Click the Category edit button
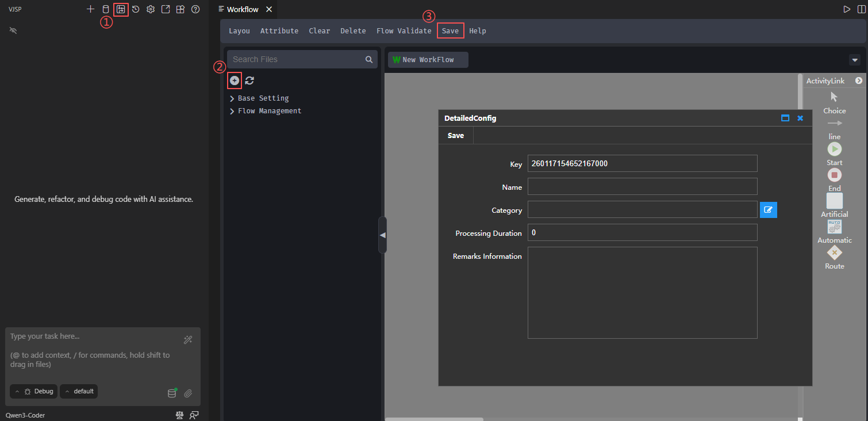The height and width of the screenshot is (421, 868). [x=768, y=210]
